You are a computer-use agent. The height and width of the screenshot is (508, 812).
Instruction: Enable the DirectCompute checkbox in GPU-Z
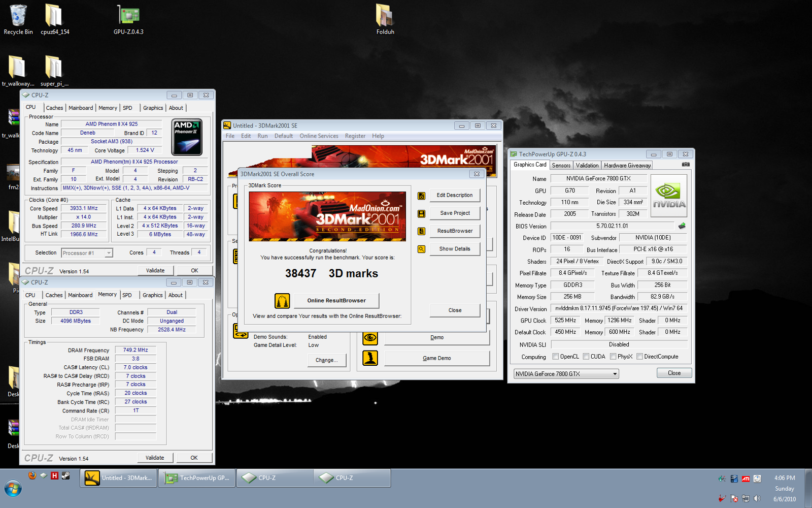coord(639,357)
